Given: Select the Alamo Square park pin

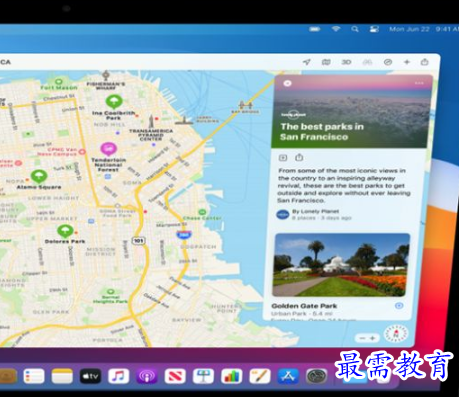Looking at the screenshot, I should [39, 176].
